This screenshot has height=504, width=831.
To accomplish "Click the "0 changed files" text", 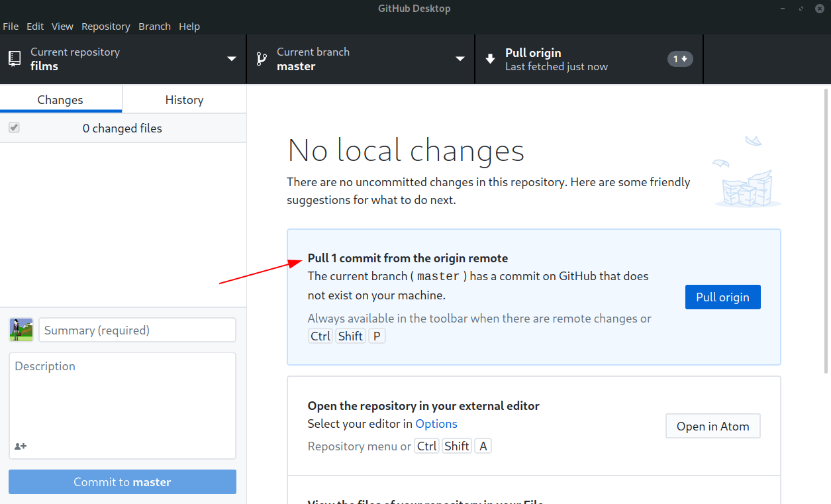I will [x=122, y=128].
